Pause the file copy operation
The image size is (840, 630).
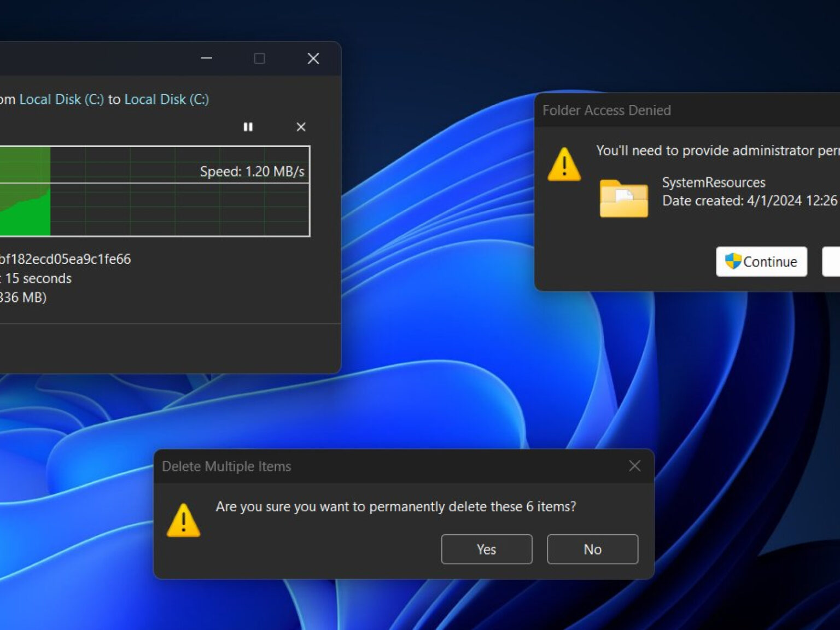tap(248, 127)
